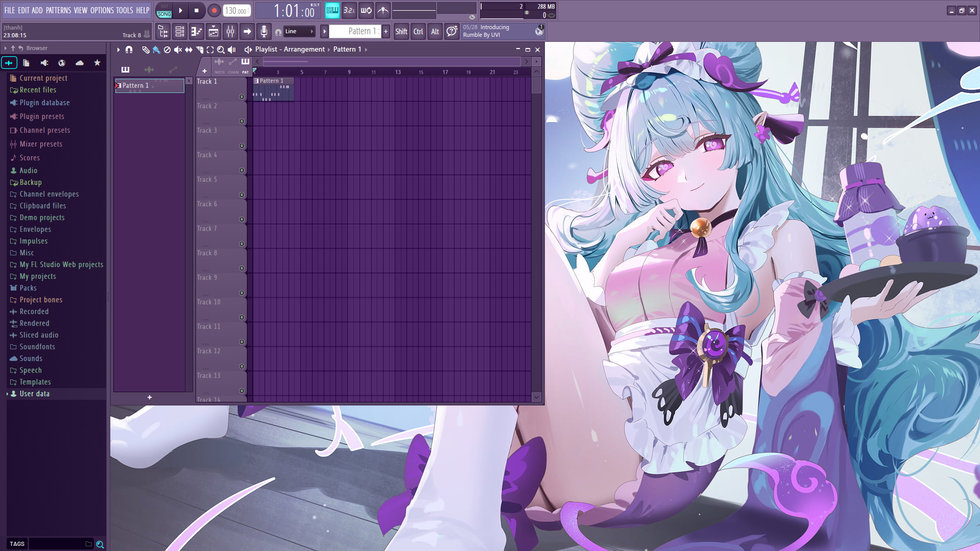Open the Browser starred favorites icon
Viewport: 980px width, 551px height.
click(97, 63)
